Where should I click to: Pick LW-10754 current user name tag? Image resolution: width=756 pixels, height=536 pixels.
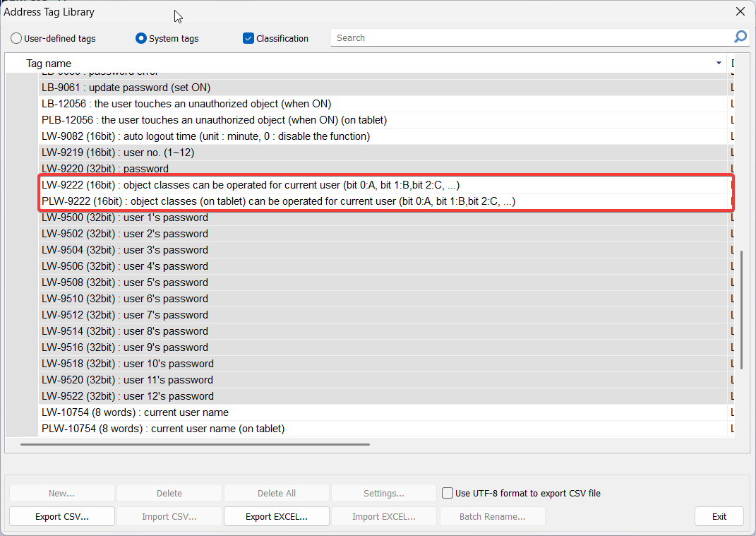[135, 412]
